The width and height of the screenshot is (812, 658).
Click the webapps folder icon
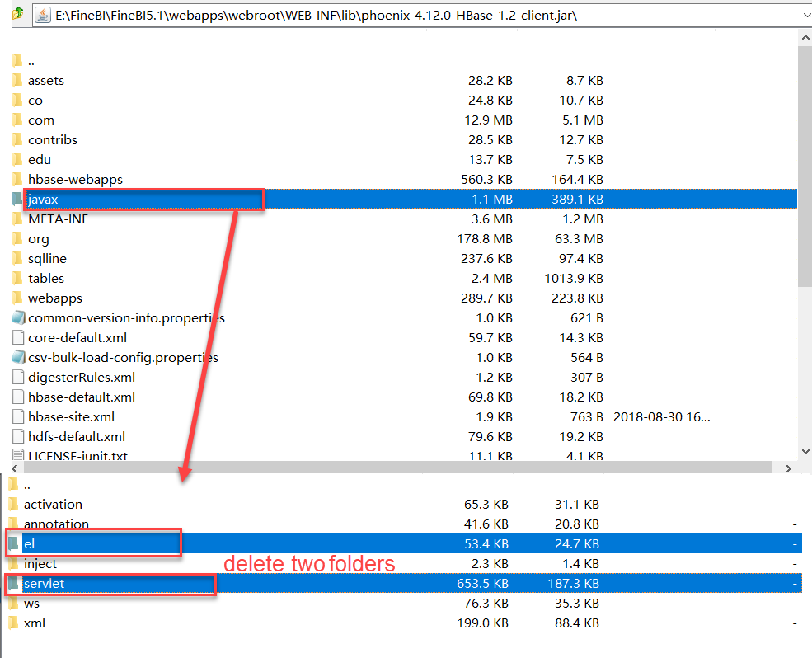tap(17, 298)
